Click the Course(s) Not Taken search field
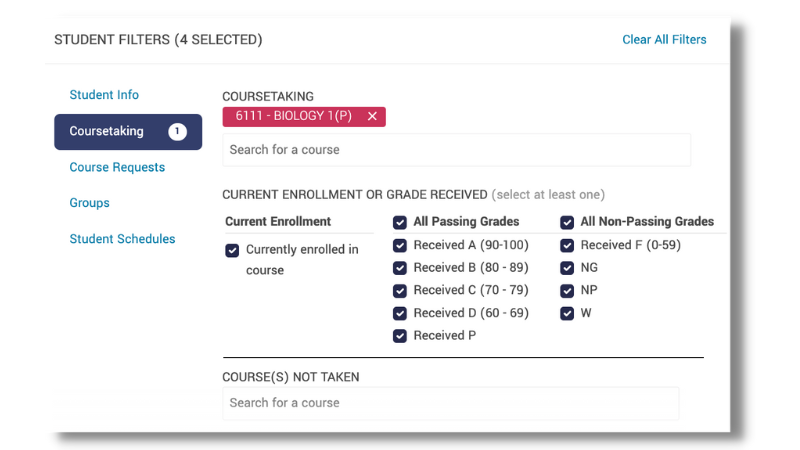The width and height of the screenshot is (800, 450). [x=450, y=403]
